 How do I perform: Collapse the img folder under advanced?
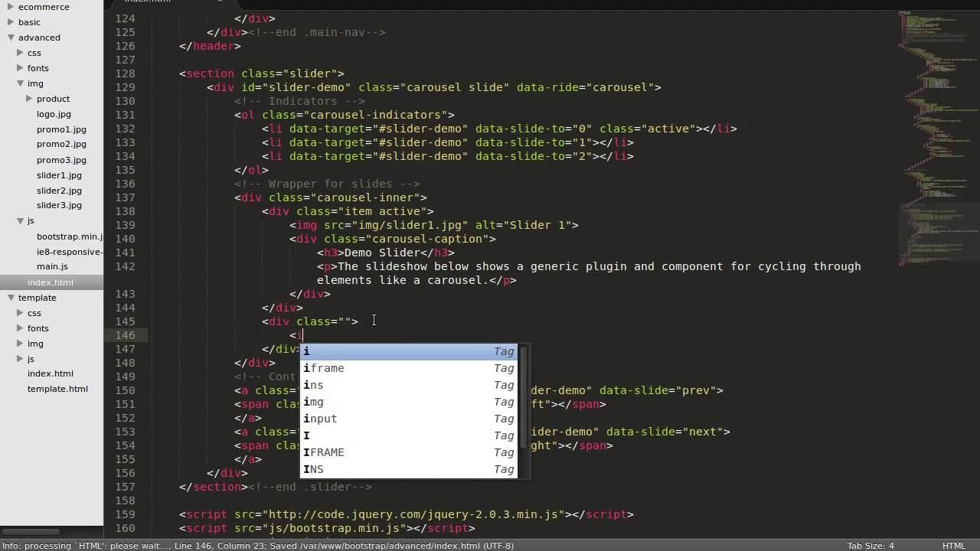click(21, 83)
